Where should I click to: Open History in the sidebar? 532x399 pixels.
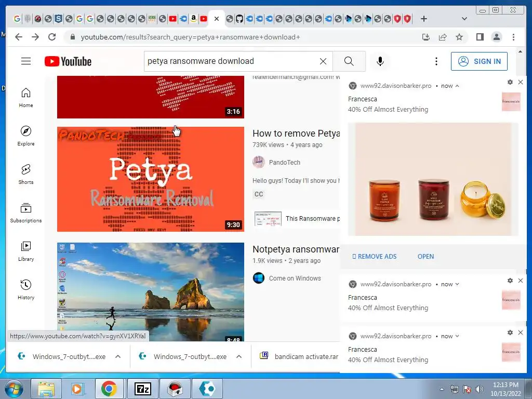(26, 289)
